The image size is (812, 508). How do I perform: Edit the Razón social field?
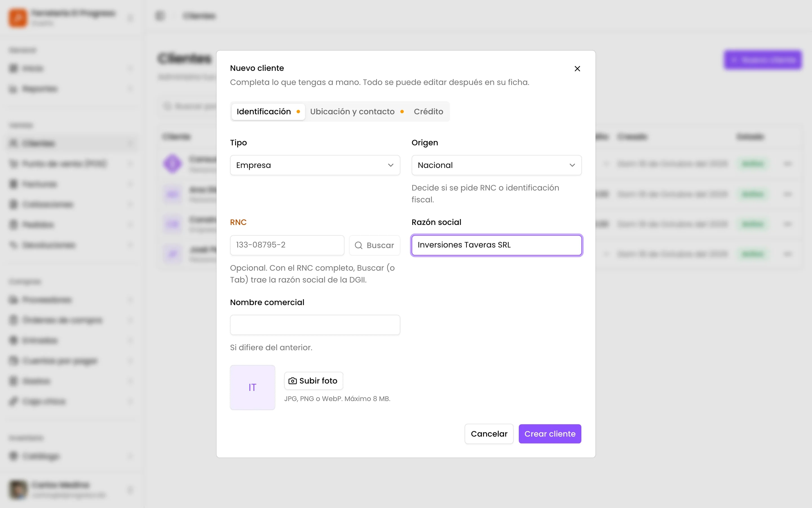tap(496, 245)
